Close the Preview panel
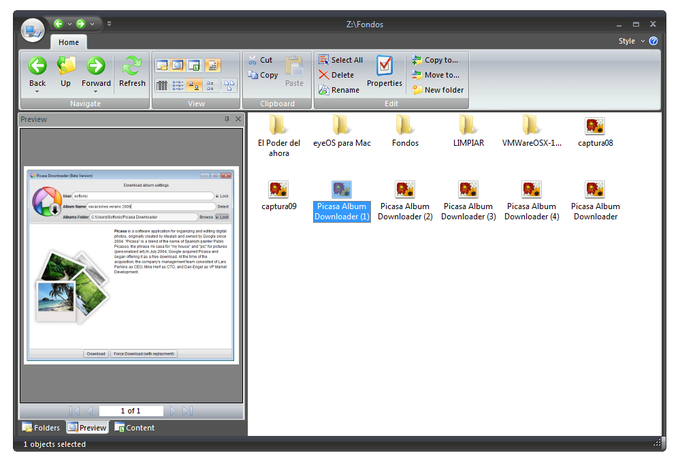Screen dimensions: 680x470 click(x=238, y=119)
